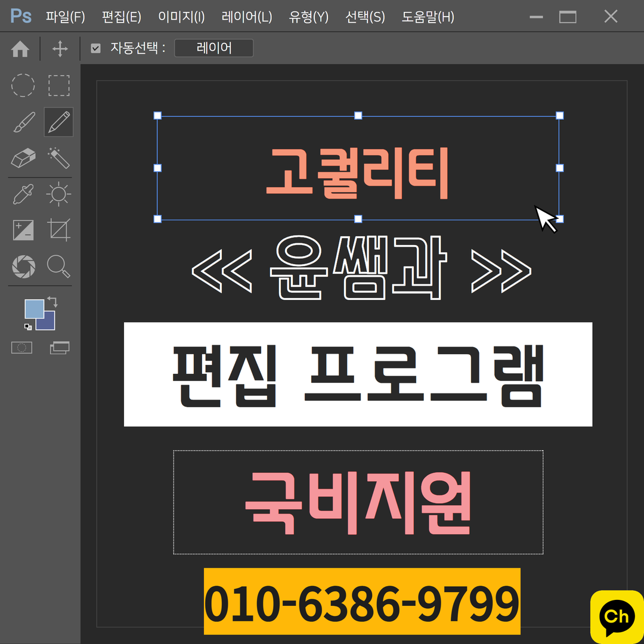The image size is (644, 644).
Task: Click the top-right transform handle
Action: (x=559, y=116)
